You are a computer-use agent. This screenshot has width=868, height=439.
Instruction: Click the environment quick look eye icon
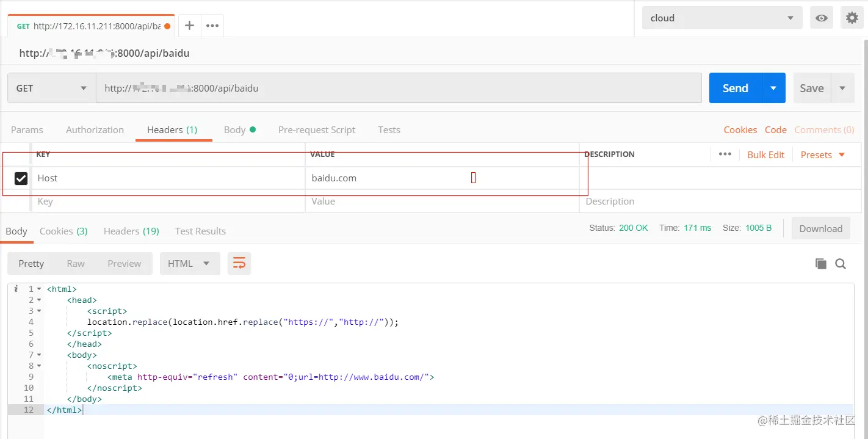click(x=822, y=18)
